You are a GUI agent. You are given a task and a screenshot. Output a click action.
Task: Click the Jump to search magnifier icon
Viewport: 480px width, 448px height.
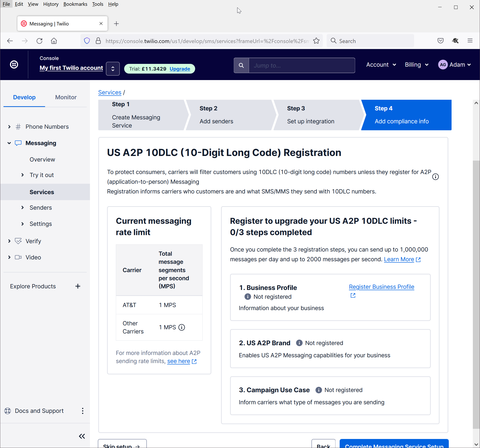point(241,65)
